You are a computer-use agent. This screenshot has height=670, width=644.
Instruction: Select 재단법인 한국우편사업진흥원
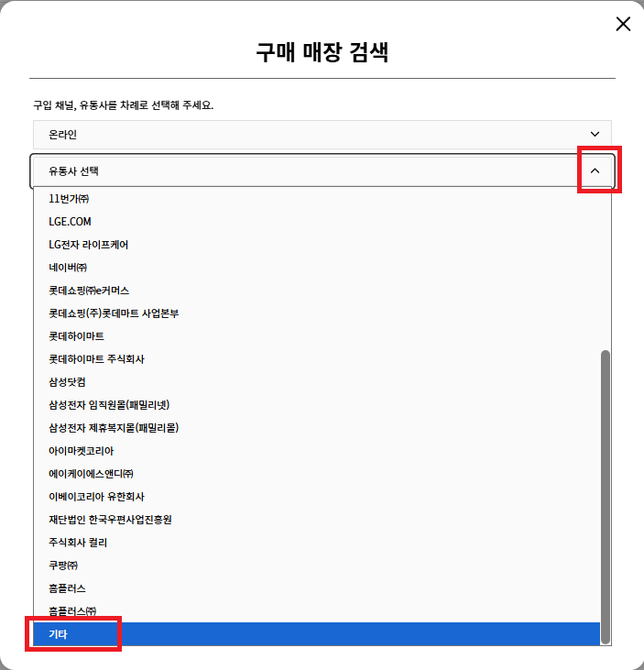pyautogui.click(x=317, y=520)
